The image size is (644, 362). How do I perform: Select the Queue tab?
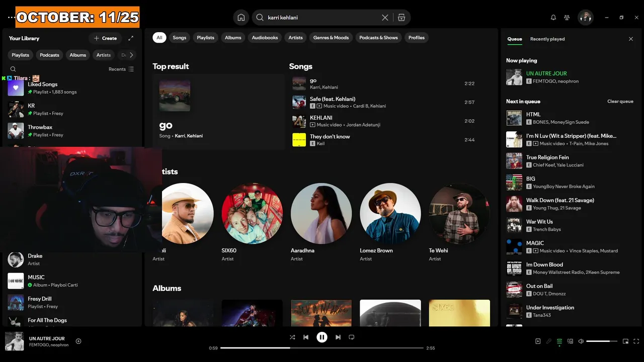[515, 39]
